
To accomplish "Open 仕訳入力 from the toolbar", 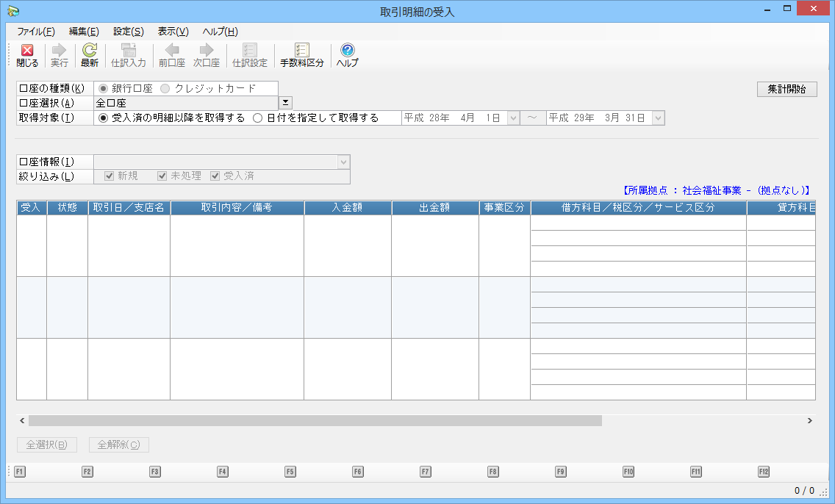I will (129, 55).
